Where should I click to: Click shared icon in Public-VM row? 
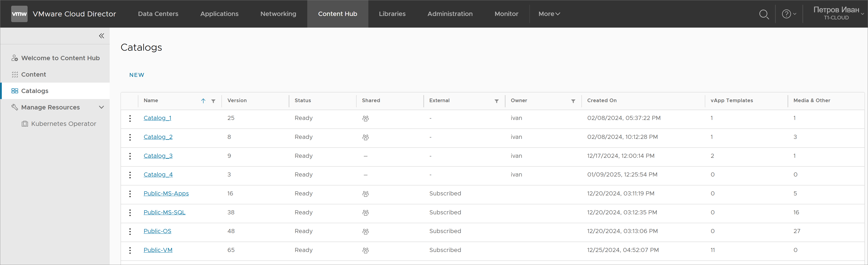point(365,250)
